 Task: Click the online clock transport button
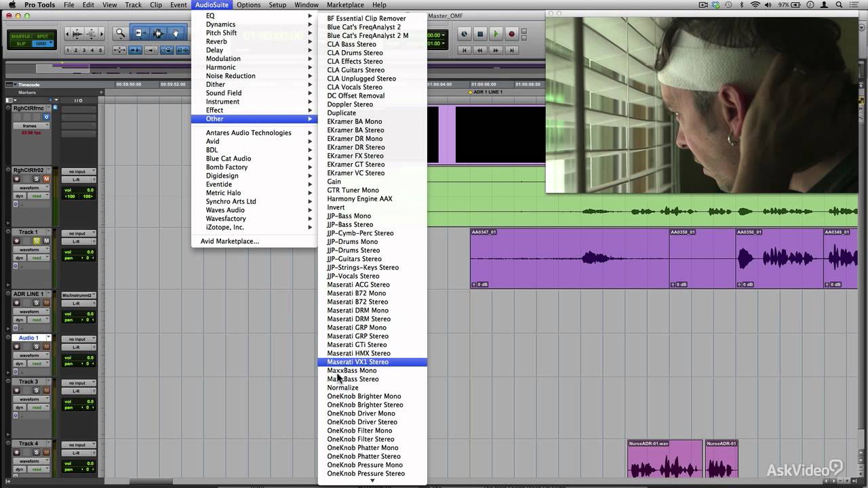click(x=465, y=34)
